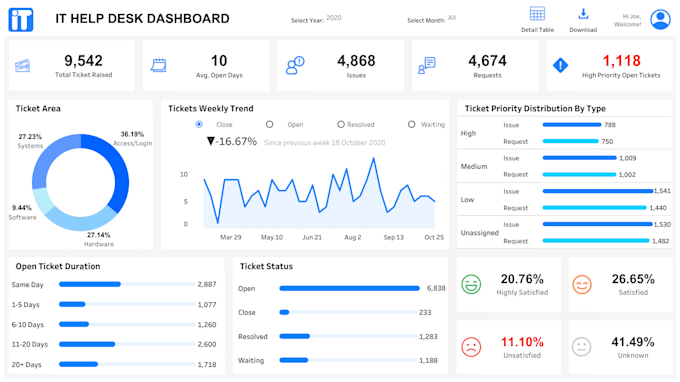Click the Low priority Request bar
Screen dimensions: 680x382
tap(595, 208)
